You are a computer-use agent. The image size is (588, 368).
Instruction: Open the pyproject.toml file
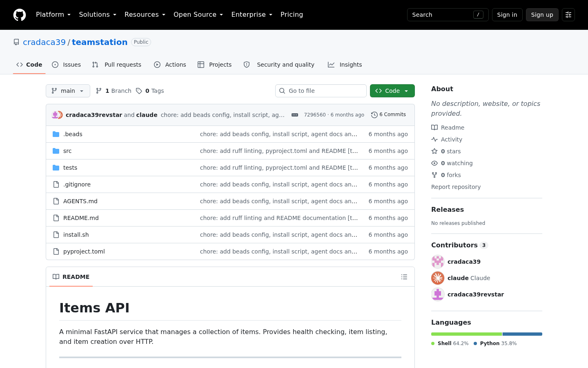pos(84,251)
